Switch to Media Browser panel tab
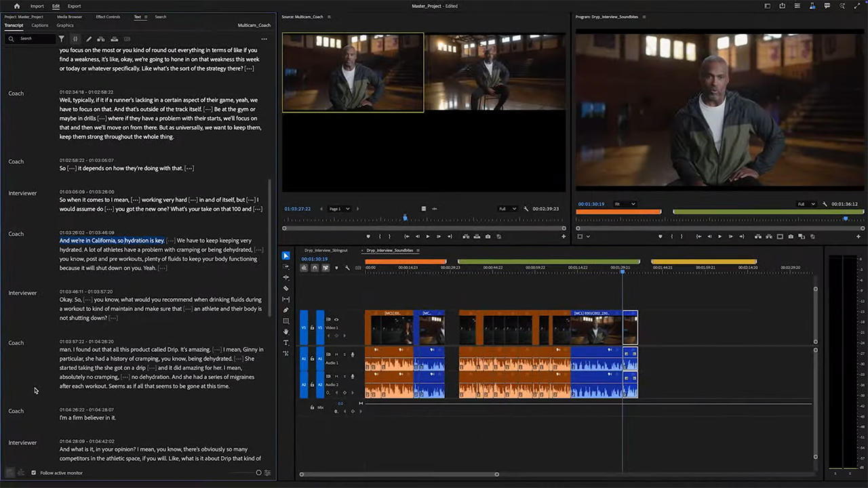Screen dimensions: 868x488 pos(69,17)
